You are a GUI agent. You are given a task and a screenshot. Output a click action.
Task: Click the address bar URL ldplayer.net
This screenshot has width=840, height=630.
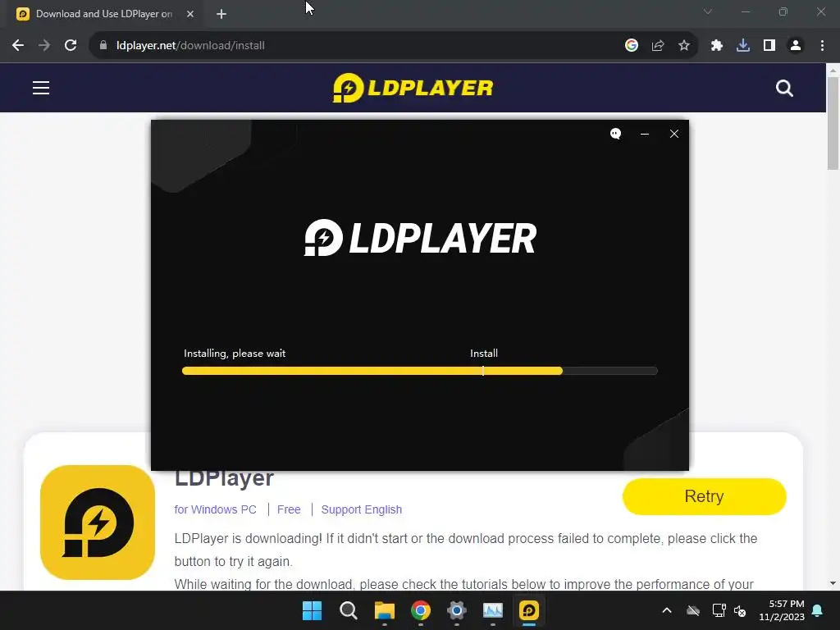190,46
